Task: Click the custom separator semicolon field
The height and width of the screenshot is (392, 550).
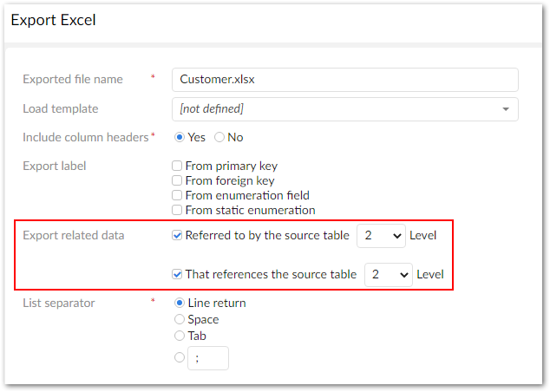Action: (x=208, y=358)
